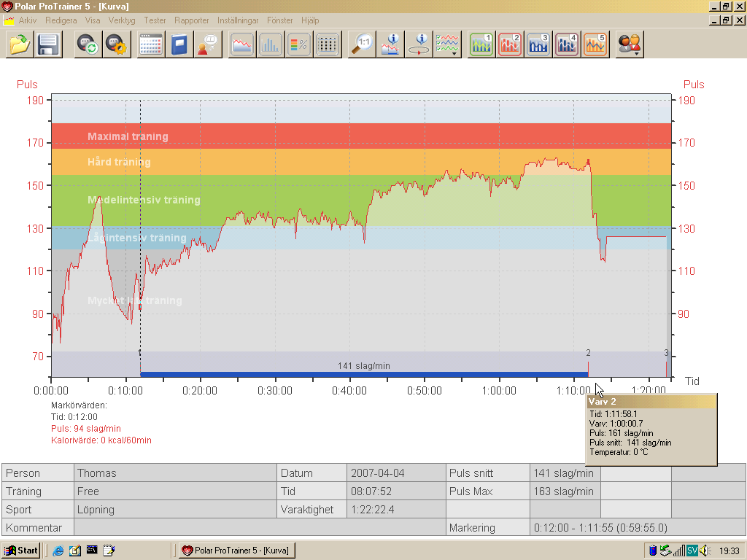Click the Puls: 94 slag/min marker text
The image size is (747, 560).
tap(86, 429)
